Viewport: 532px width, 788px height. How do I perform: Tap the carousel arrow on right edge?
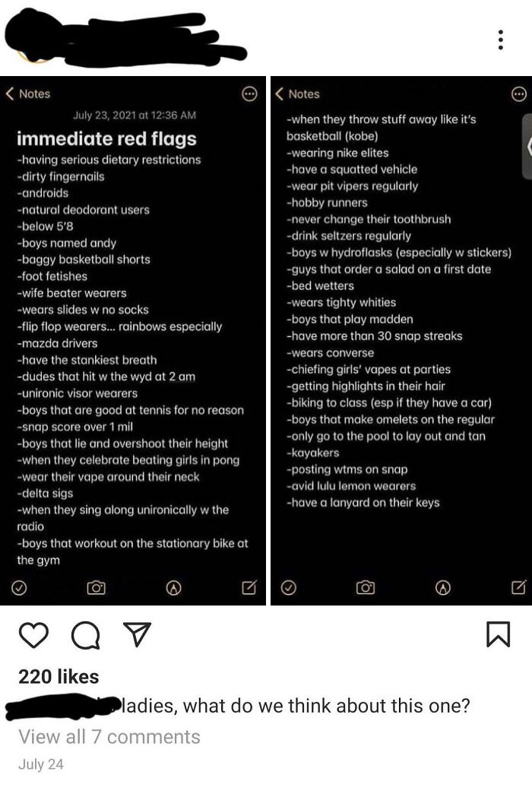pos(524,148)
